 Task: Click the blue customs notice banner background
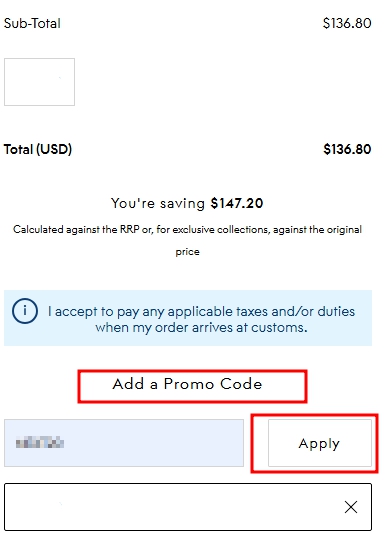pos(188,318)
